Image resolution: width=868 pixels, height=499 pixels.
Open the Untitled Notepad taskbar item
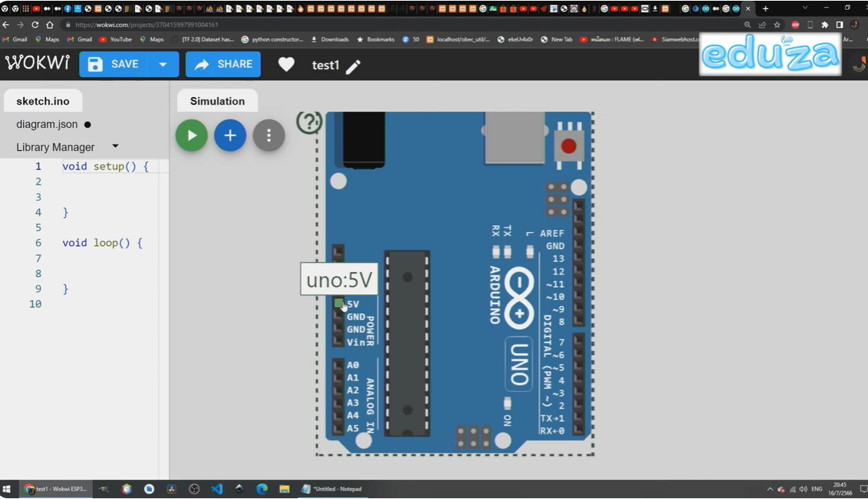(x=332, y=489)
